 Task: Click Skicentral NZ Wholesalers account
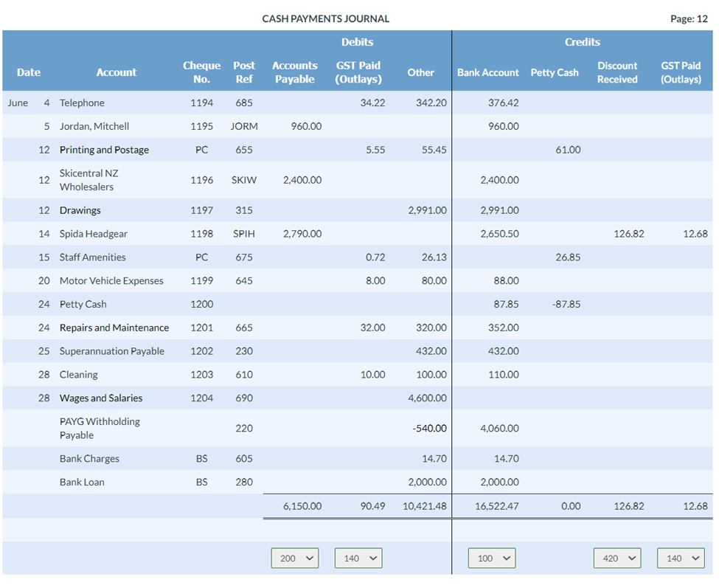[89, 180]
